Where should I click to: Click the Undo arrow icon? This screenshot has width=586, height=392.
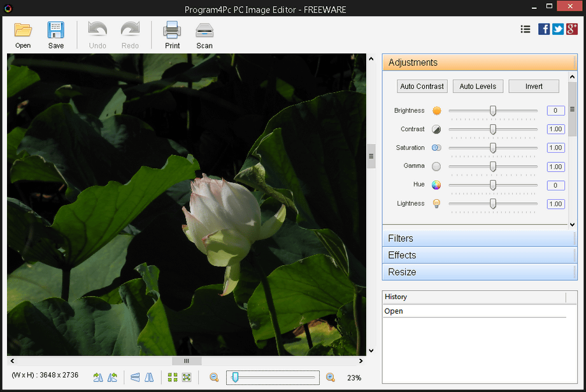coord(97,30)
